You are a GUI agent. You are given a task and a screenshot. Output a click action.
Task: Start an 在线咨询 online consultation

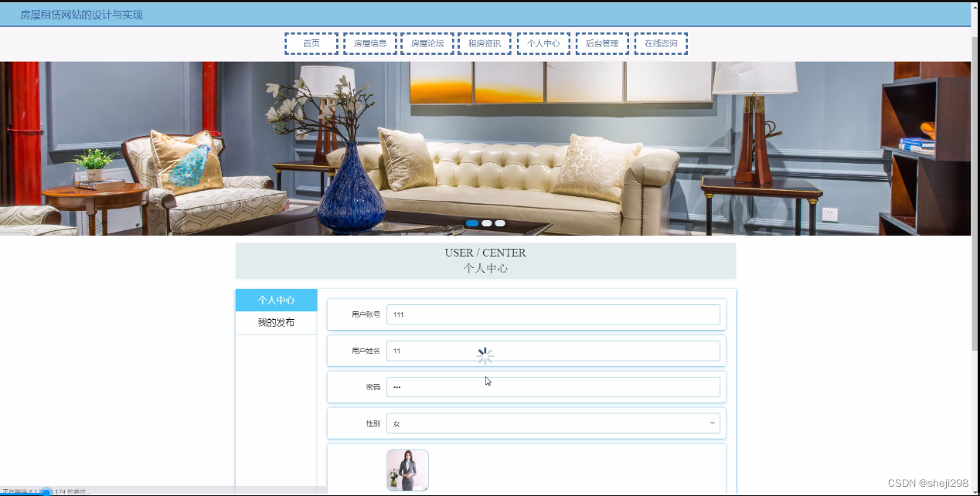(x=661, y=43)
